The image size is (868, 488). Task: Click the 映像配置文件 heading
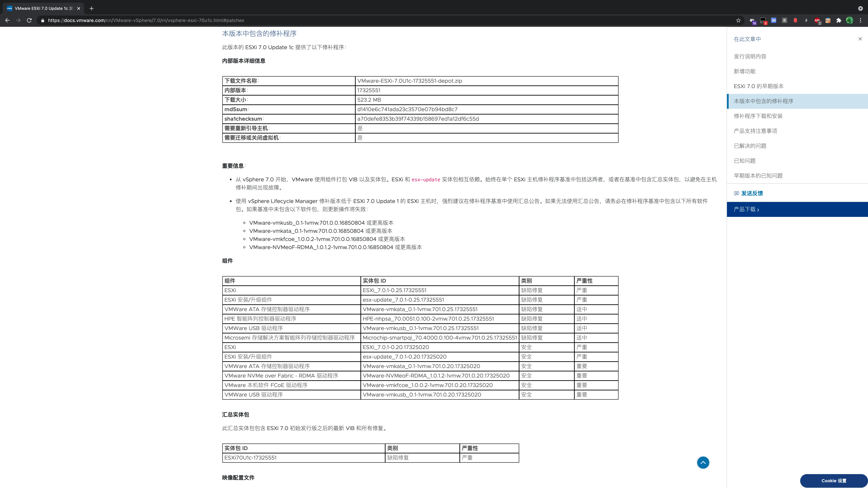tap(238, 477)
